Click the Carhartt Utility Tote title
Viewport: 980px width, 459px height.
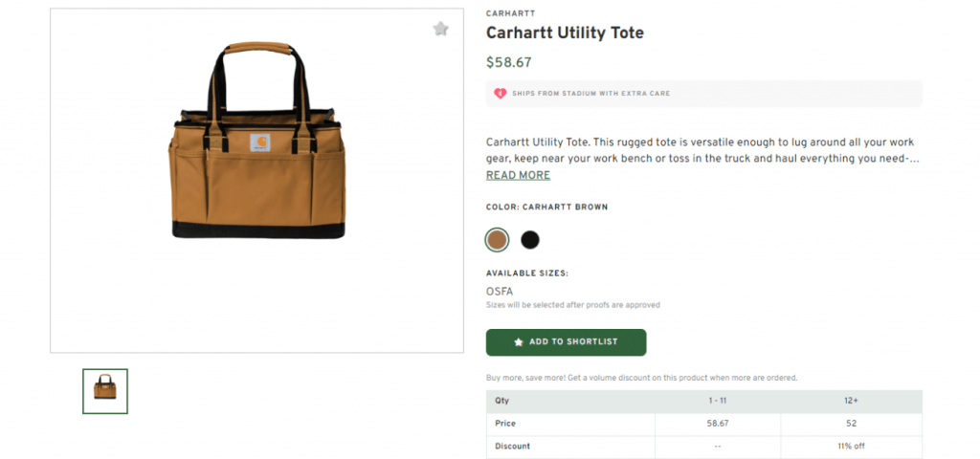coord(565,33)
